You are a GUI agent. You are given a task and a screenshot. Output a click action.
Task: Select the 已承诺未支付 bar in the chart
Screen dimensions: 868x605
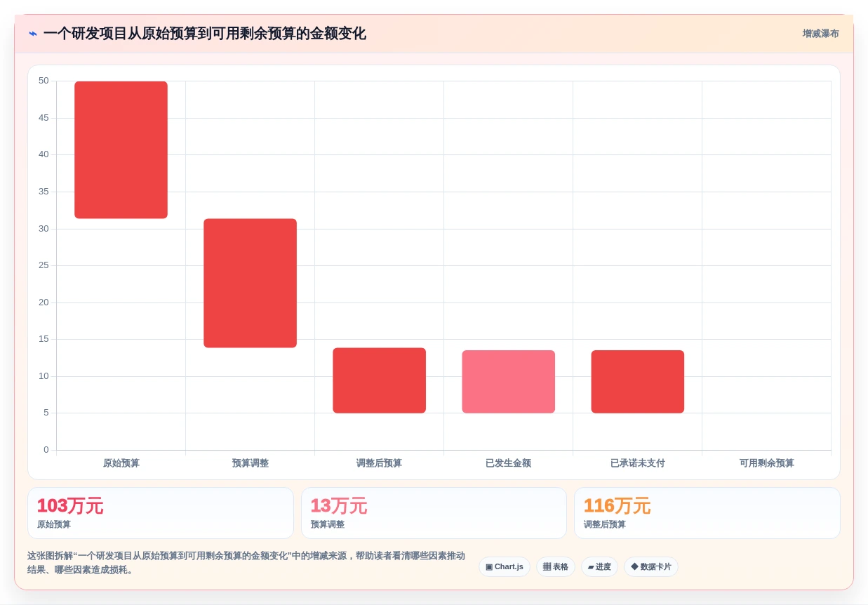638,382
